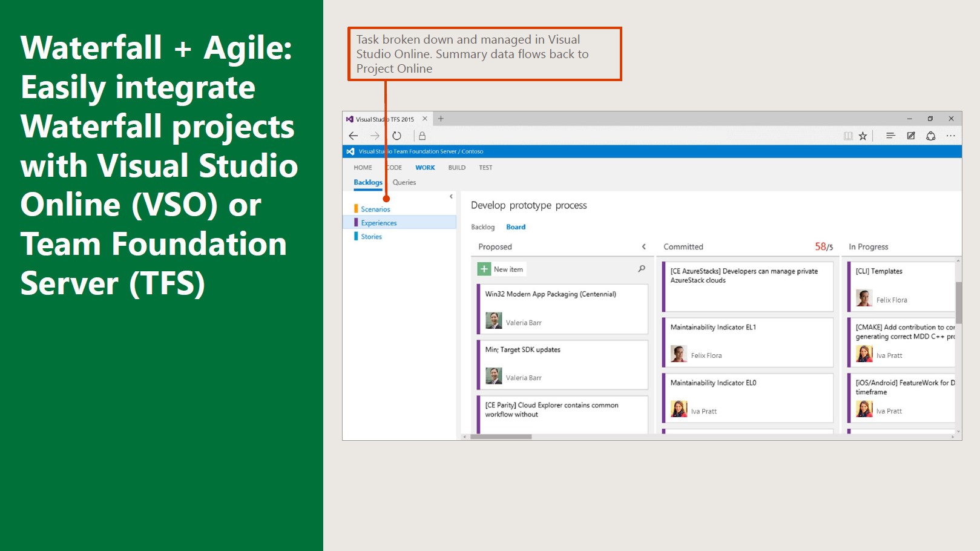
Task: Click the browser back arrow
Action: coord(354,136)
